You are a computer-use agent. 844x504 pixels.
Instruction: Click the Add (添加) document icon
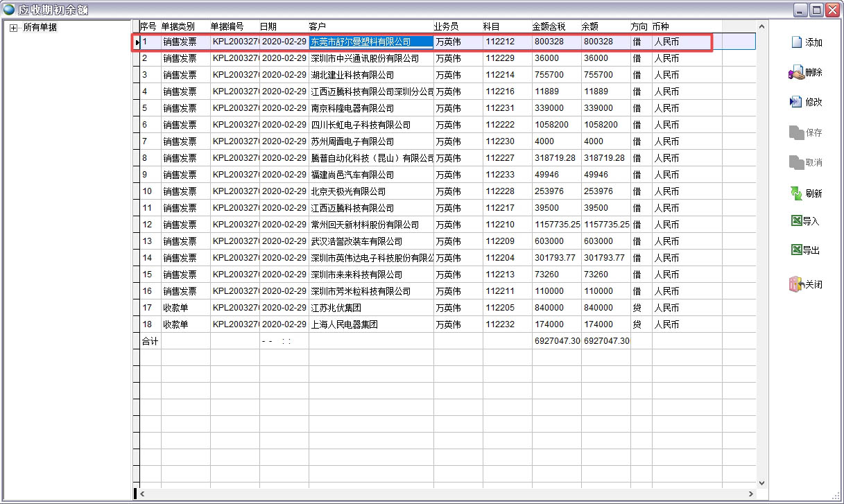click(796, 42)
